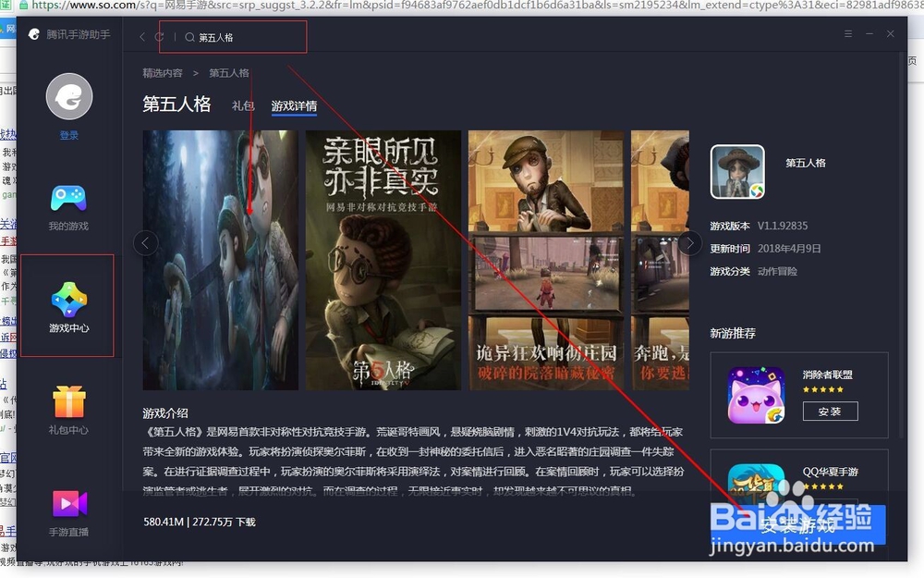
Task: Close the assistant window
Action: 891,33
